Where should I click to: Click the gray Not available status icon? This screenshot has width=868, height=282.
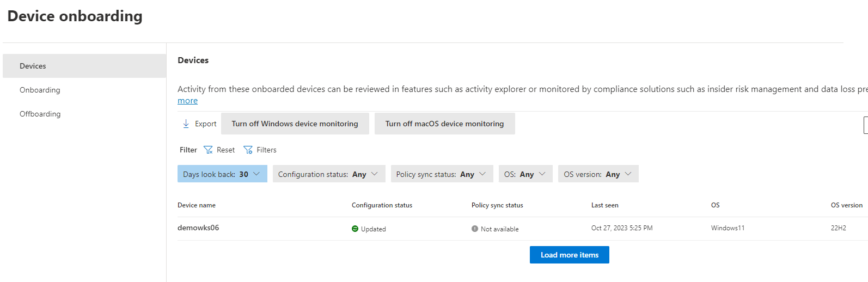coord(475,229)
